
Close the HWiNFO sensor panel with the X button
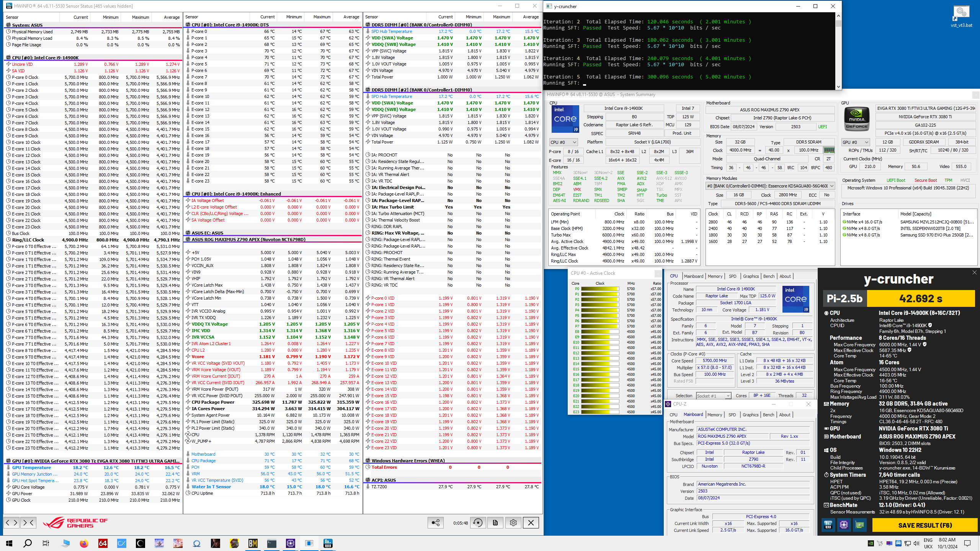click(x=531, y=523)
